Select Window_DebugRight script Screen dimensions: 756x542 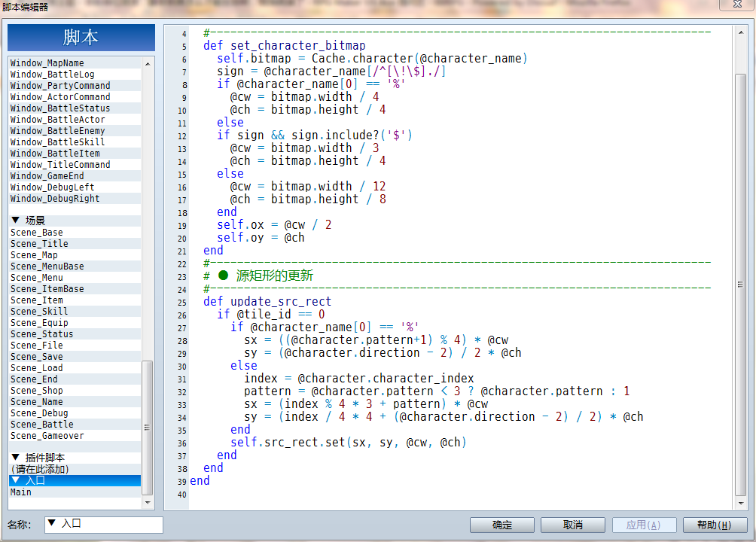(75, 198)
